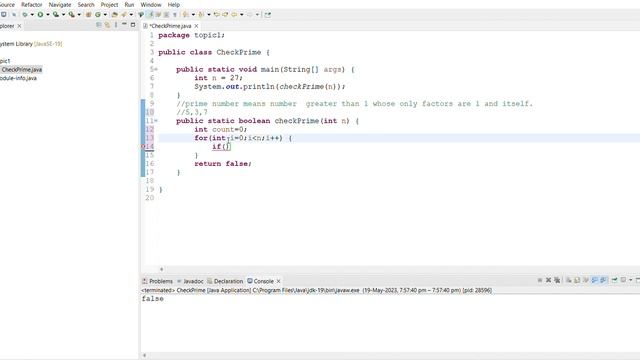Remove Launch with console X icon
Screen dimensions: 640x360
(x=549, y=280)
